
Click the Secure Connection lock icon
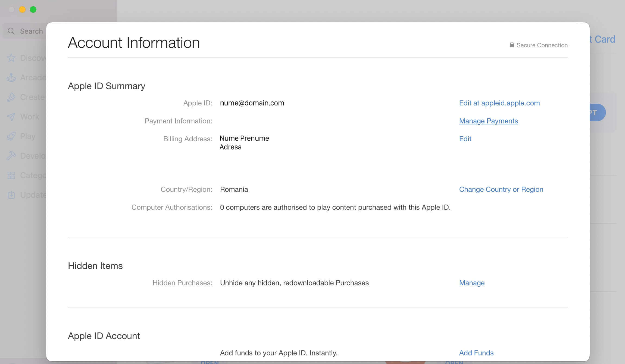[x=511, y=45]
